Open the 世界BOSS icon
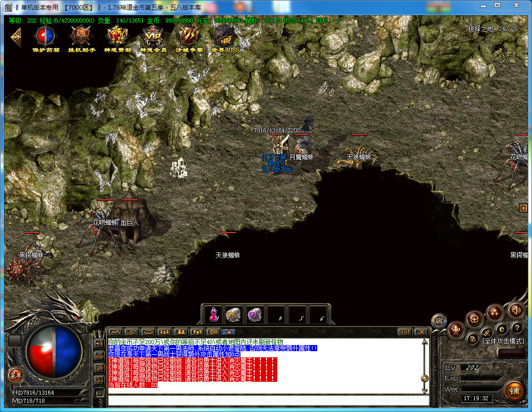This screenshot has width=532, height=412. tap(225, 38)
